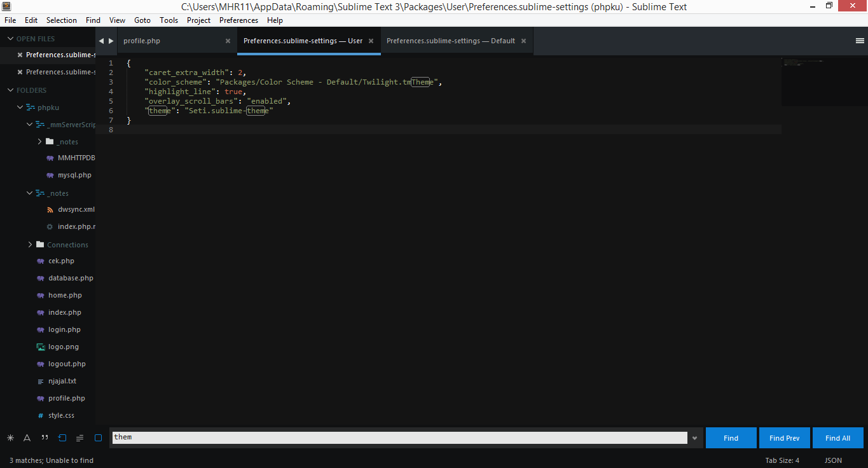Open the Goto menu

coord(142,20)
